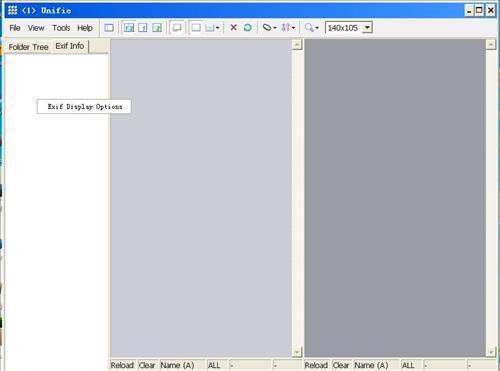Switch to the Exif Info tab
Viewport: 500px width, 371px height.
coord(70,46)
